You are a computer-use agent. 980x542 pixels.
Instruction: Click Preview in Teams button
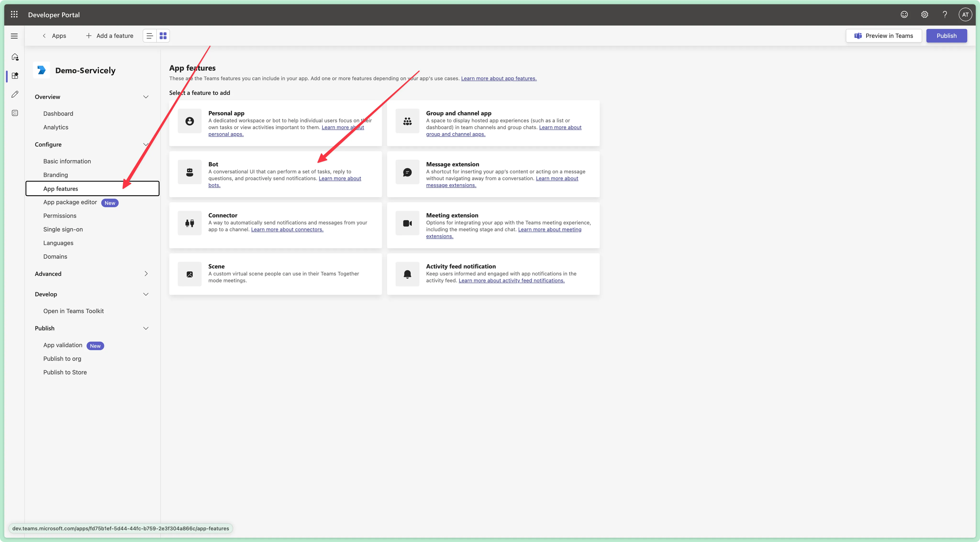883,36
